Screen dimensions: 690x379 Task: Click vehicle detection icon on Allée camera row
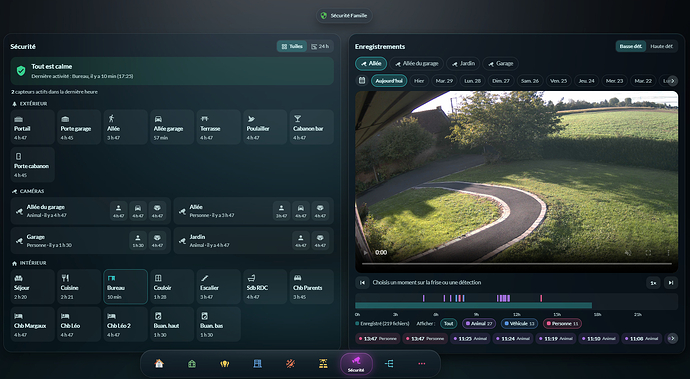(301, 211)
